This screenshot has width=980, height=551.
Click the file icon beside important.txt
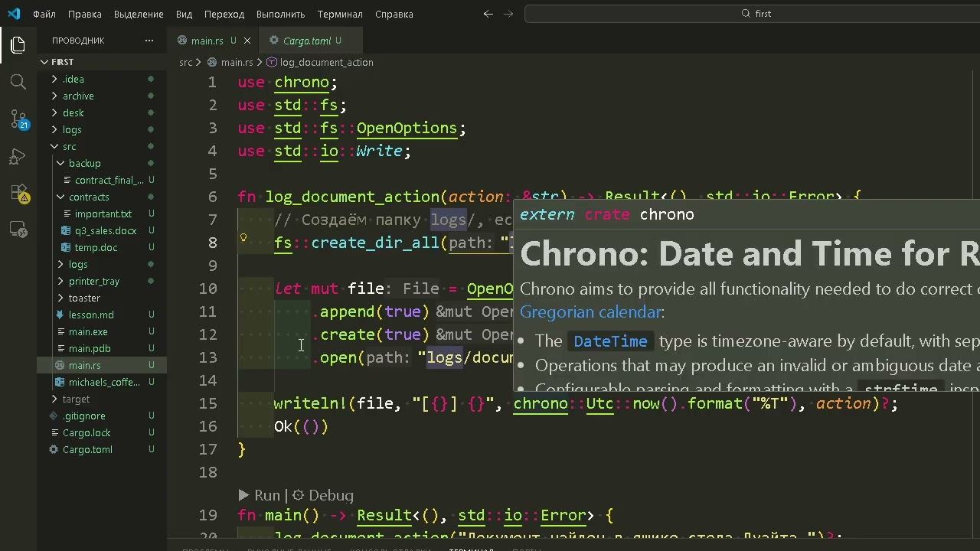pos(67,214)
